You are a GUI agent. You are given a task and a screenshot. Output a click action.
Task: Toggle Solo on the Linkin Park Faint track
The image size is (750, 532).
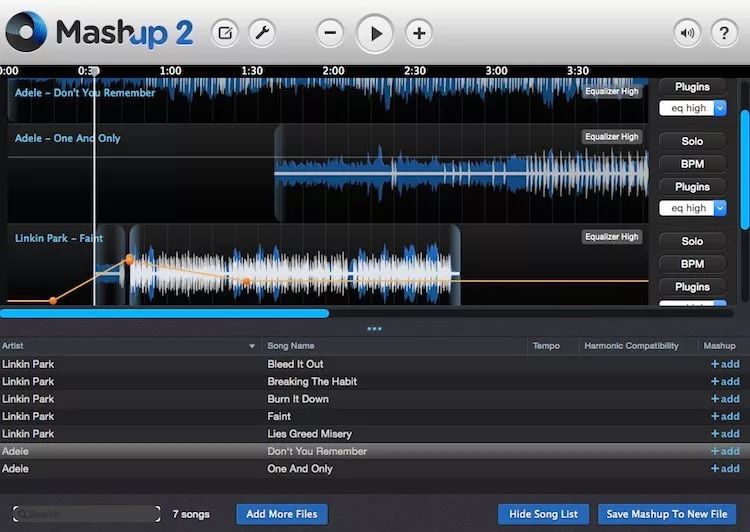(692, 241)
